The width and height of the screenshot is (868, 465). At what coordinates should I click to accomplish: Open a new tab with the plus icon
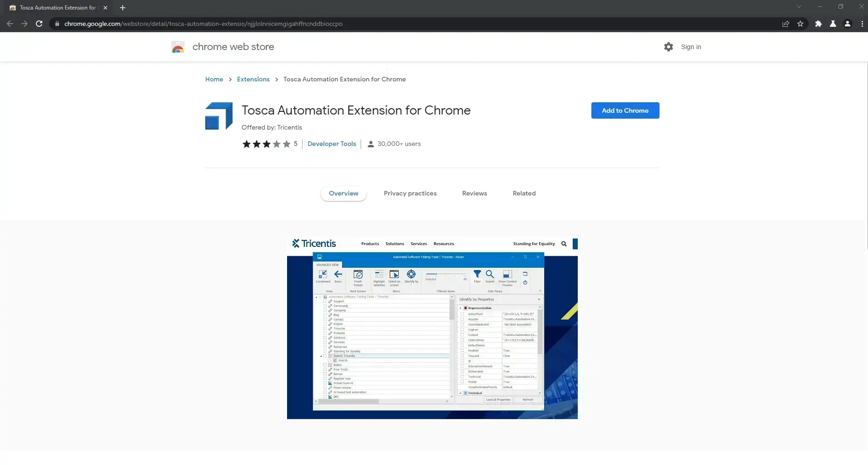[x=123, y=8]
